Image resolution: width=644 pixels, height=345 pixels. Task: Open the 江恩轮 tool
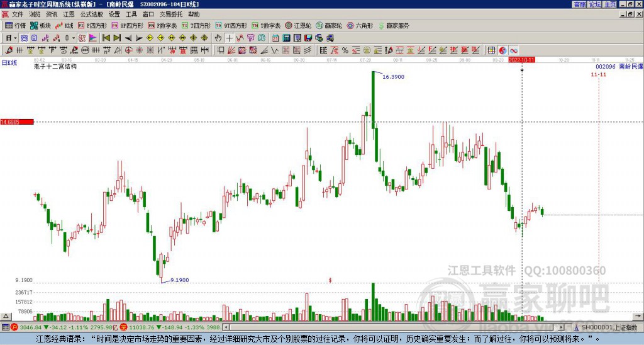(x=298, y=25)
